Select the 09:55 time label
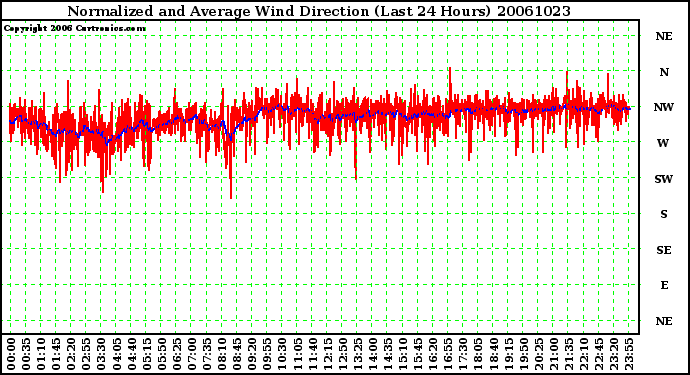This screenshot has height=375, width=690. (x=267, y=354)
